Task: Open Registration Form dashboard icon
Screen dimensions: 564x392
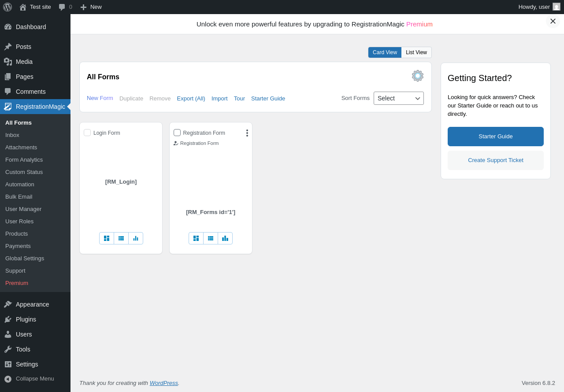Action: click(196, 238)
